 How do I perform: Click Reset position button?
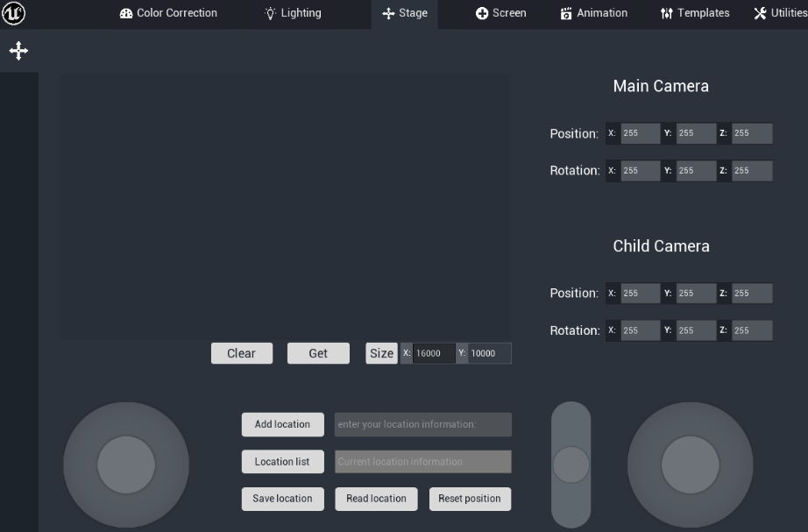point(470,499)
